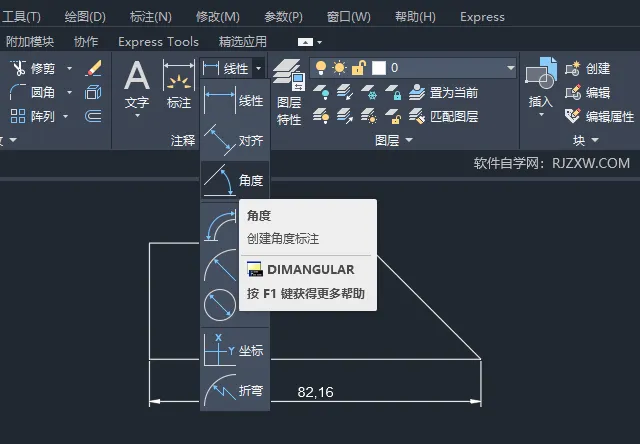Click the offset curves icon
The width and height of the screenshot is (640, 444).
pos(93,116)
